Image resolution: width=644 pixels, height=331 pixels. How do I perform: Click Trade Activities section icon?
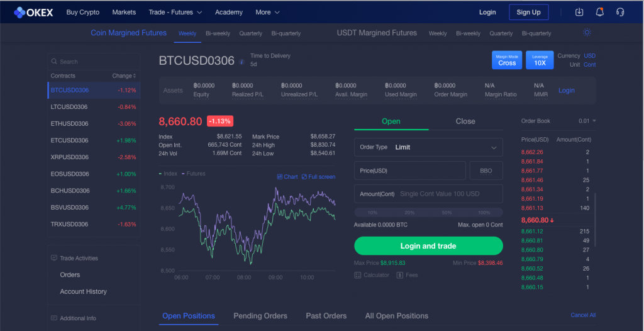54,258
